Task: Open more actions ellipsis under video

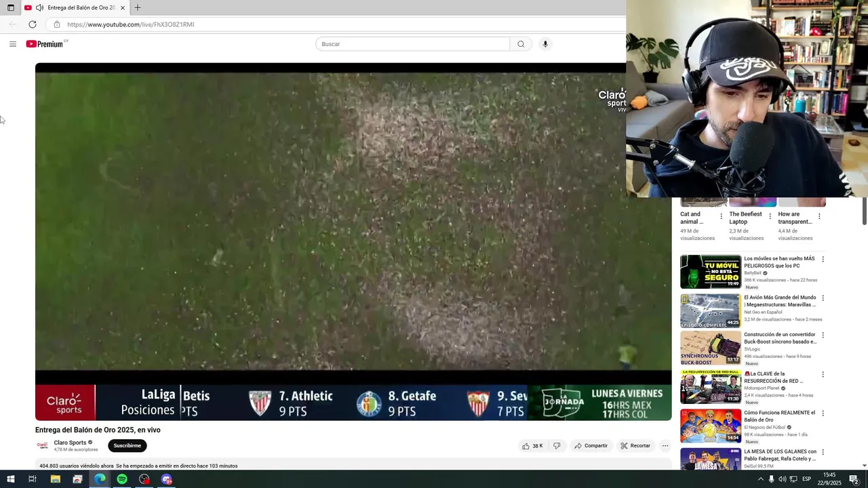Action: coord(665,446)
